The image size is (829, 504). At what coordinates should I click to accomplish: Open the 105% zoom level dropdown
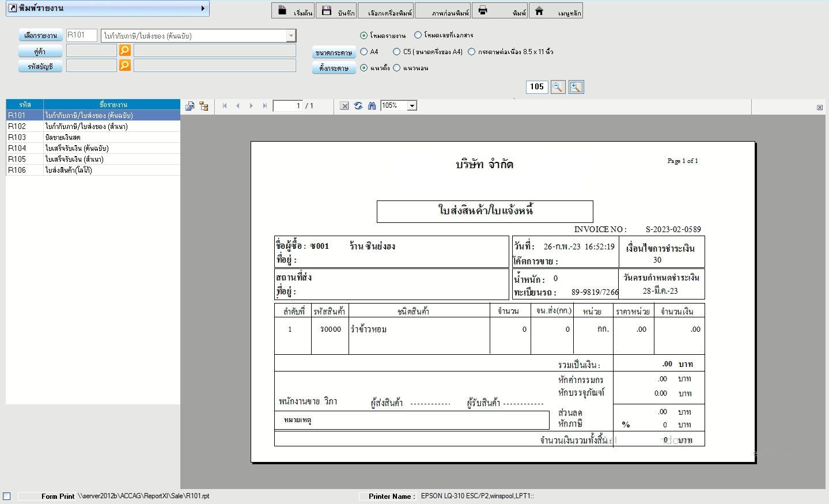(x=412, y=106)
